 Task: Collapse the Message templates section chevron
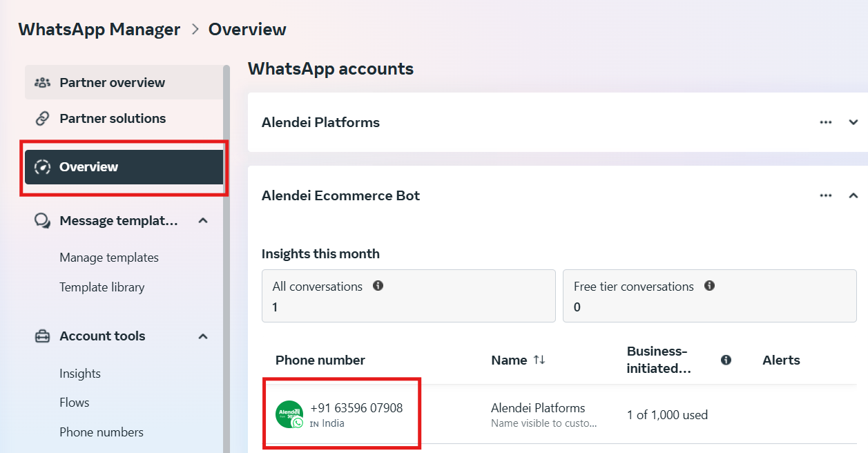(203, 220)
